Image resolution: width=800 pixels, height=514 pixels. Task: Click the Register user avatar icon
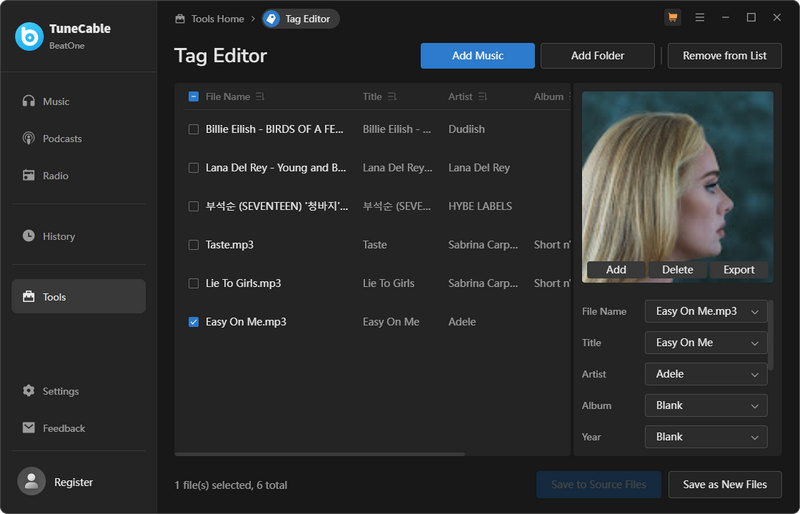(x=31, y=481)
